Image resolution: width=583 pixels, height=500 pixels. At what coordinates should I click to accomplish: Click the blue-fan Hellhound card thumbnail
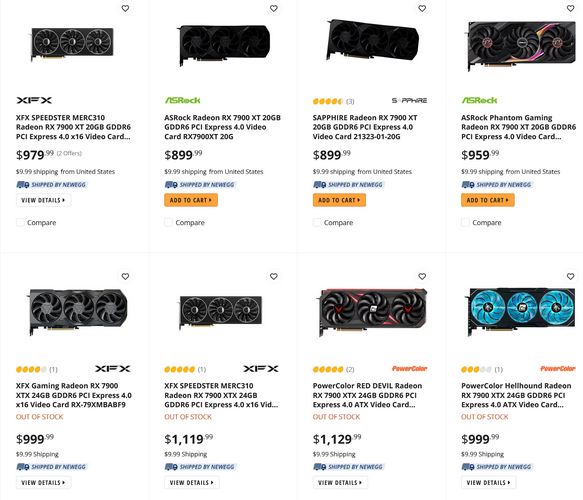tap(520, 309)
